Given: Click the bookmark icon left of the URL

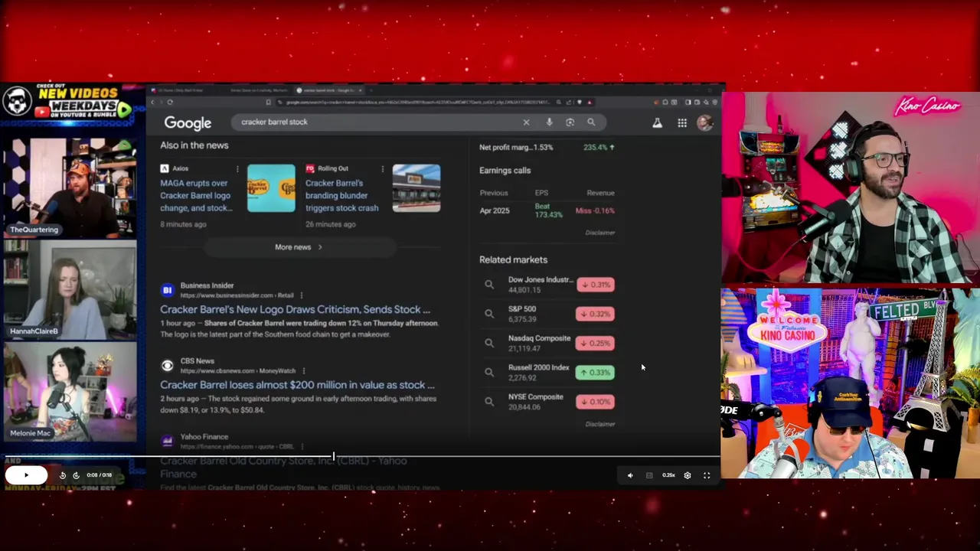Looking at the screenshot, I should pos(269,102).
